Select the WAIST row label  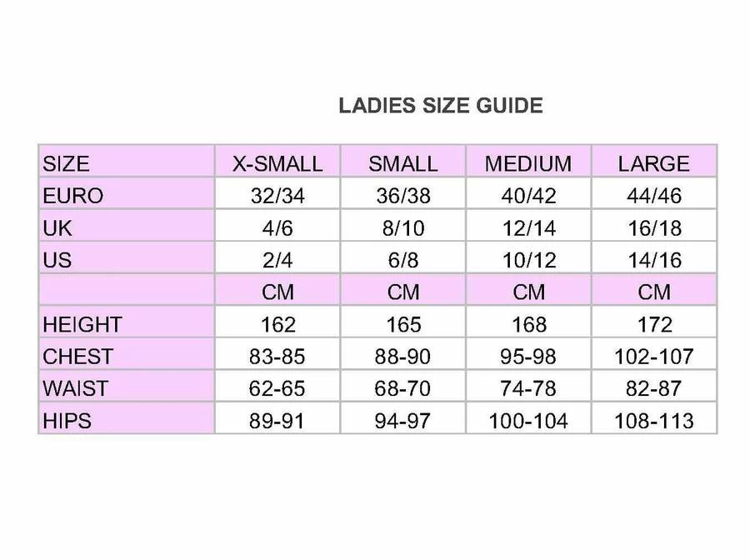[x=76, y=388]
